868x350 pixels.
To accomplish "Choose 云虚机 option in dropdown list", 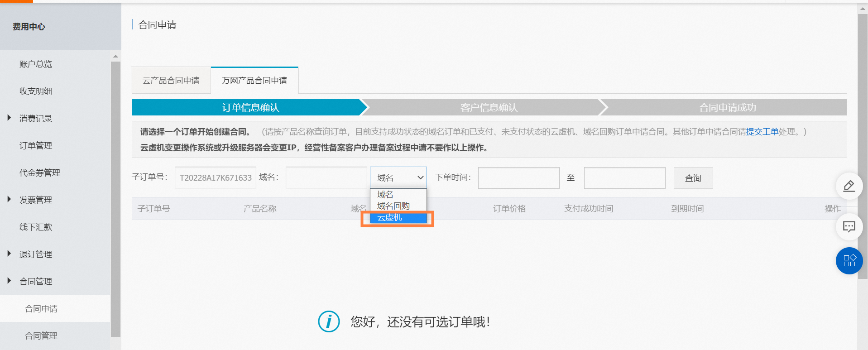I will click(398, 217).
